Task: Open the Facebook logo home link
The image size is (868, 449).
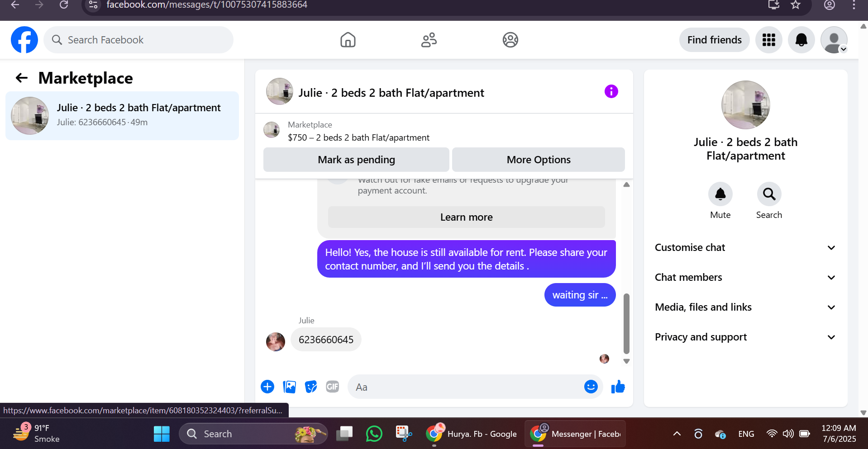Action: 24,40
